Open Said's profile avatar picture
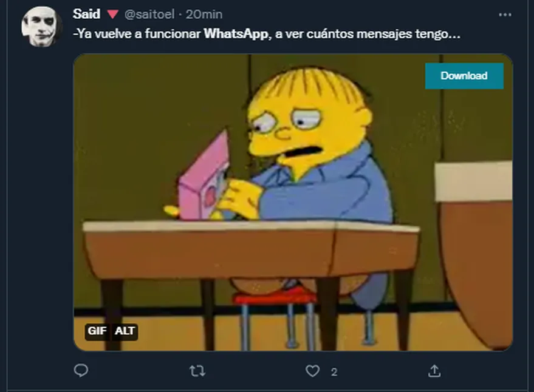The height and width of the screenshot is (392, 534). pyautogui.click(x=41, y=26)
